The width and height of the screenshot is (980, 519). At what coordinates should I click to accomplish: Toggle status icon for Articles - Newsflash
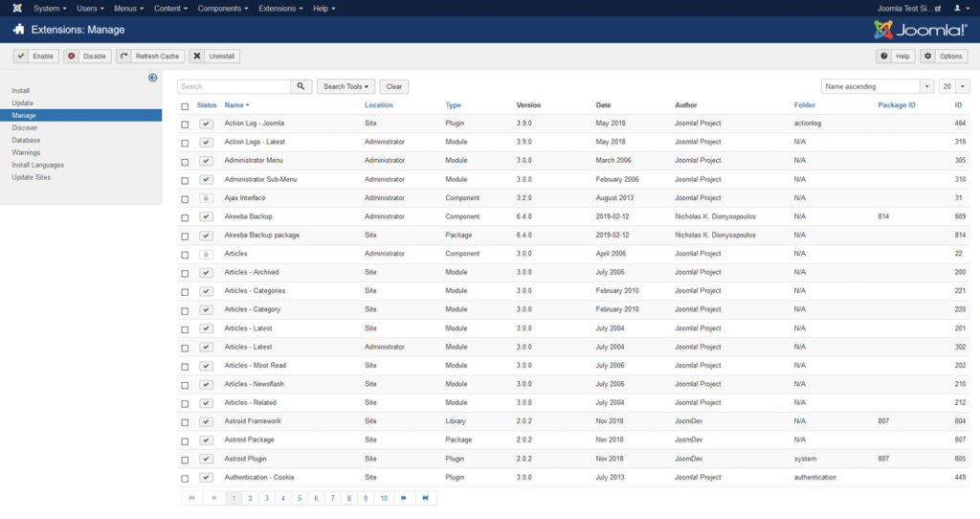206,385
